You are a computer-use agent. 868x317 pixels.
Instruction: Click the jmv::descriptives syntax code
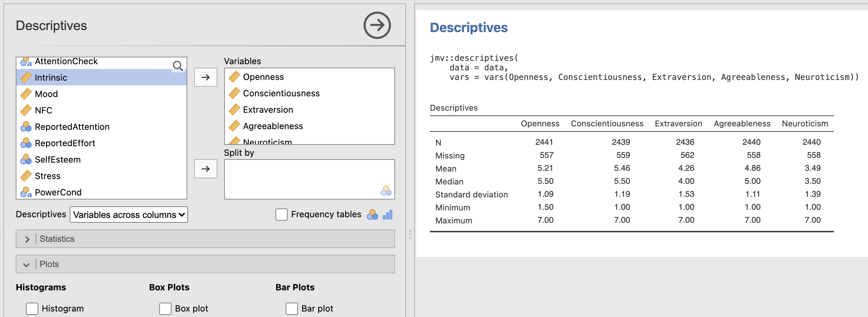point(644,68)
